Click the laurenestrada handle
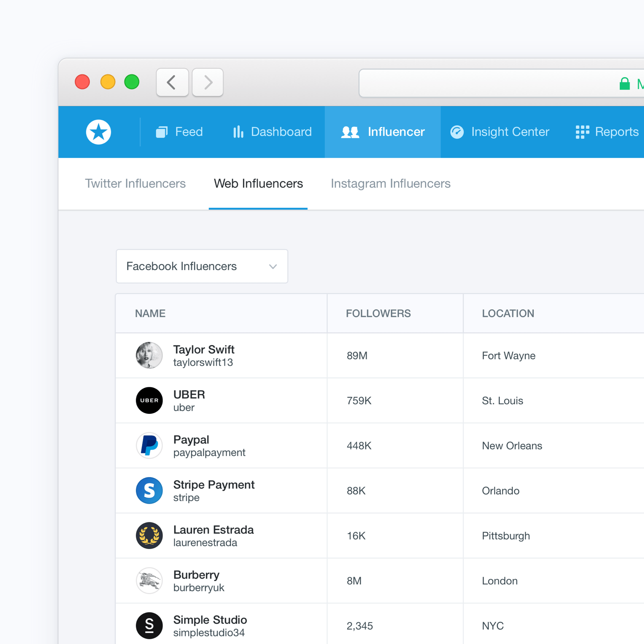This screenshot has width=644, height=644. click(x=205, y=543)
